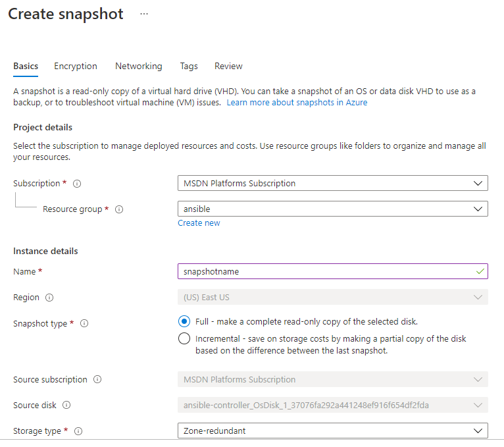Screen dimensions: 504x447
Task: Open the Source disk dropdown
Action: [x=333, y=405]
